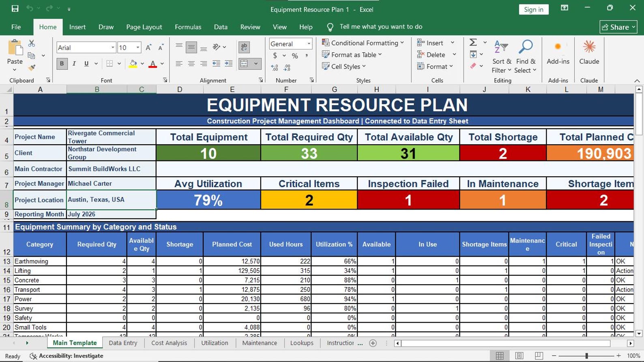This screenshot has width=644, height=362.
Task: Toggle Top Align in Alignment group
Action: tap(179, 47)
